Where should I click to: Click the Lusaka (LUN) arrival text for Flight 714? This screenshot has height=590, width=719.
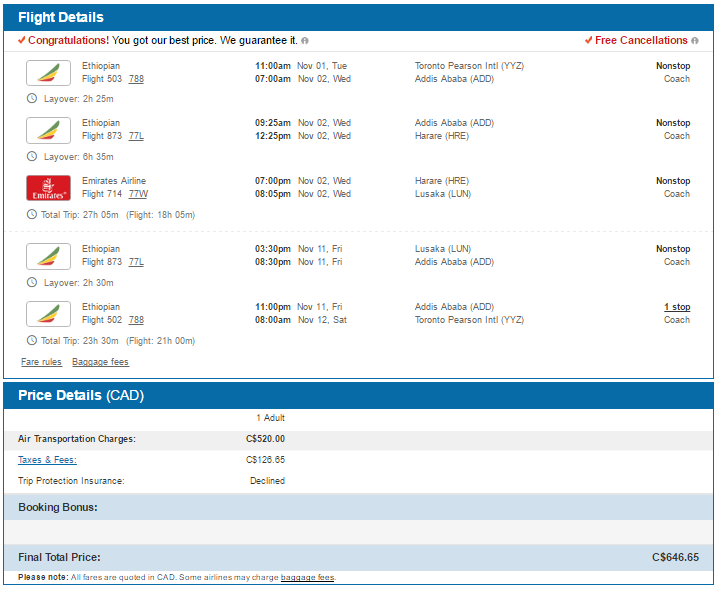443,194
